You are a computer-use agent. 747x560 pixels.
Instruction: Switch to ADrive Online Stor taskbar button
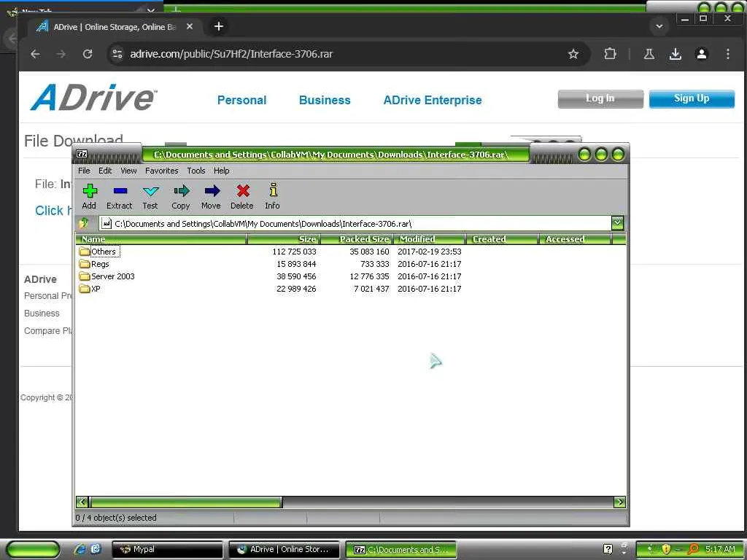[x=285, y=550]
